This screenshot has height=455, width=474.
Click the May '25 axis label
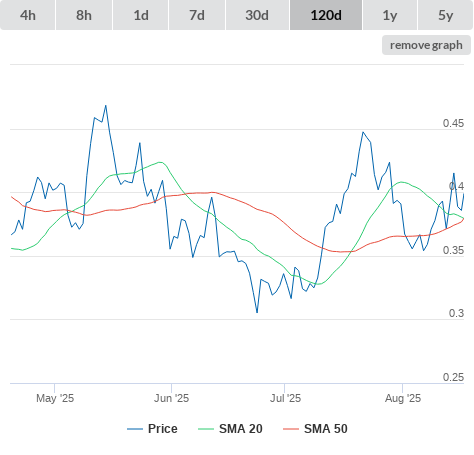[55, 398]
